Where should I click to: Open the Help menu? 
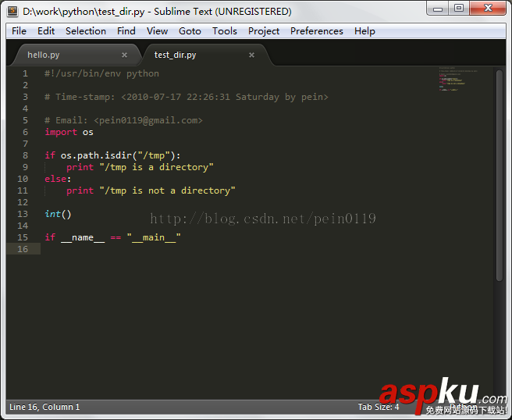(x=364, y=31)
